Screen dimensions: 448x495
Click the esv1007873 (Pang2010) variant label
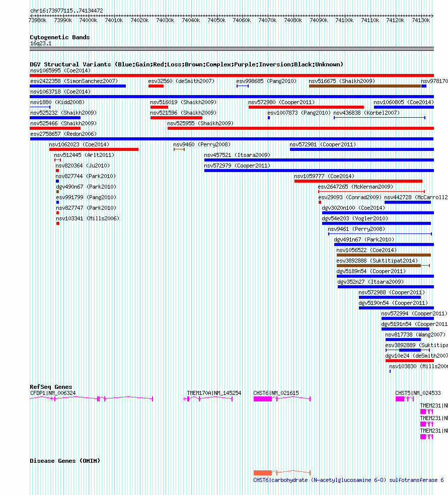(x=299, y=113)
